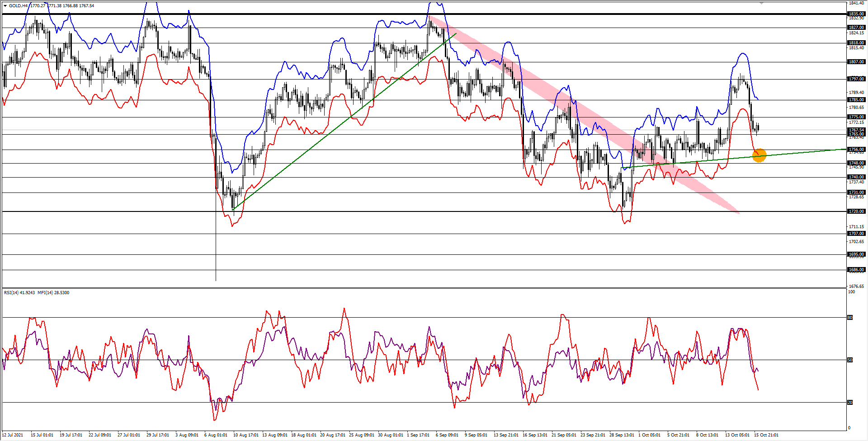The width and height of the screenshot is (868, 441).
Task: Select the 1827.00 horizontal line price label
Action: pos(856,28)
